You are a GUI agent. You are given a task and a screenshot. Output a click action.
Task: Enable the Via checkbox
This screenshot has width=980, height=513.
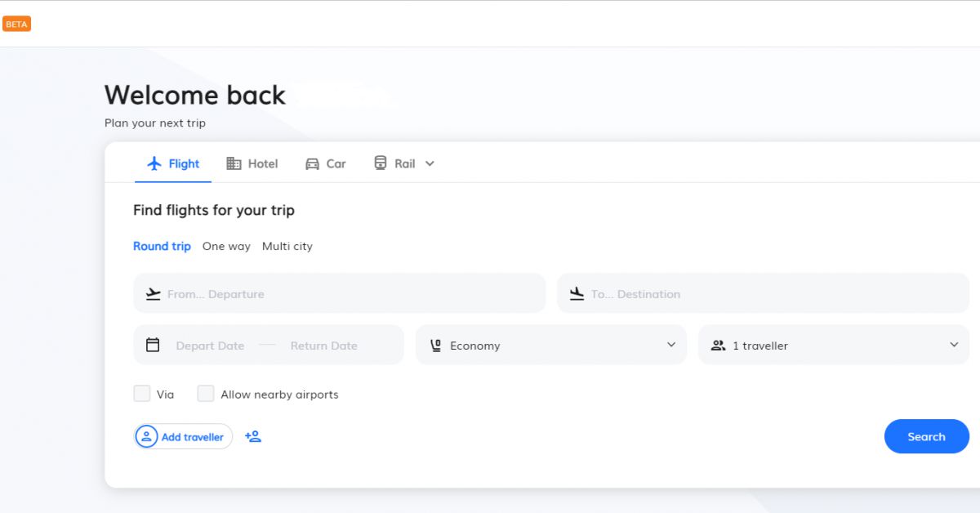point(142,394)
